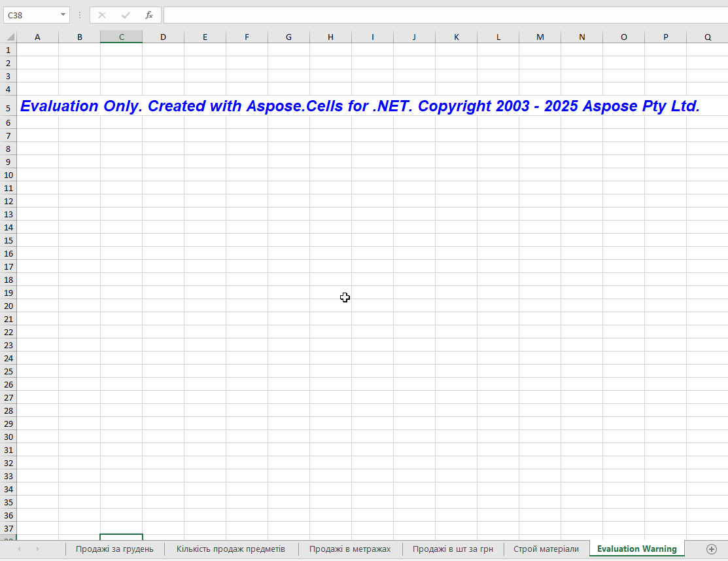Select column H header
The height and width of the screenshot is (561, 728).
330,37
